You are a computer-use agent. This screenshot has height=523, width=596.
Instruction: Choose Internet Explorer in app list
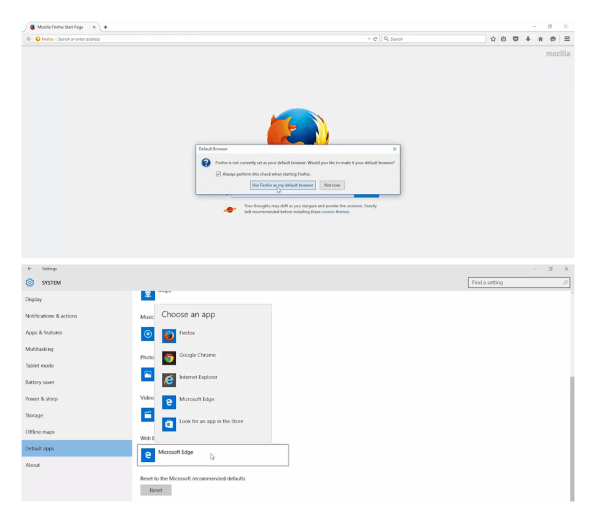point(213,380)
